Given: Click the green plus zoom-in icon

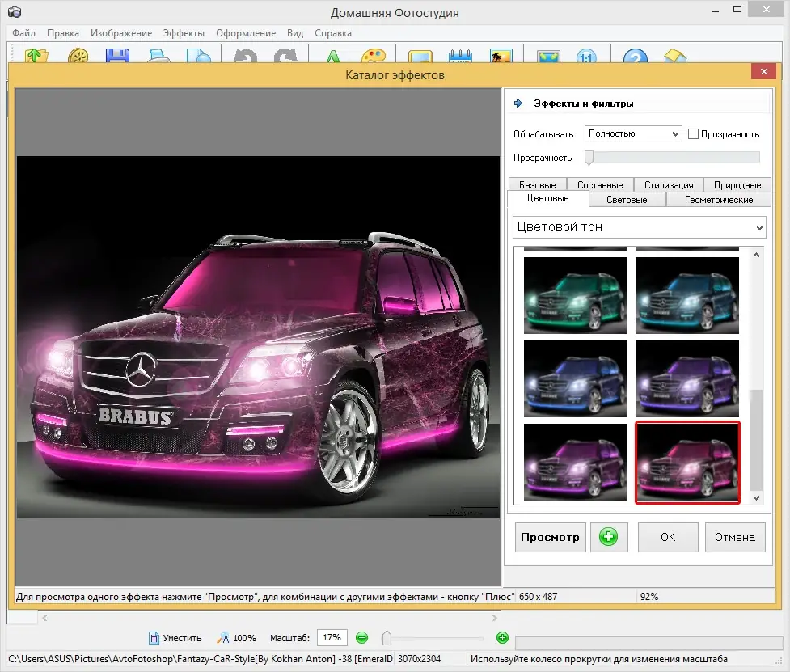Looking at the screenshot, I should coord(502,638).
